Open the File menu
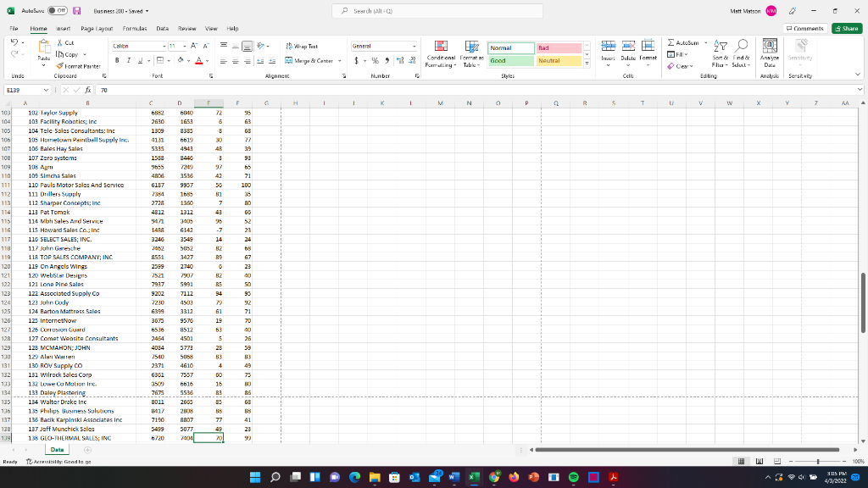 click(14, 28)
